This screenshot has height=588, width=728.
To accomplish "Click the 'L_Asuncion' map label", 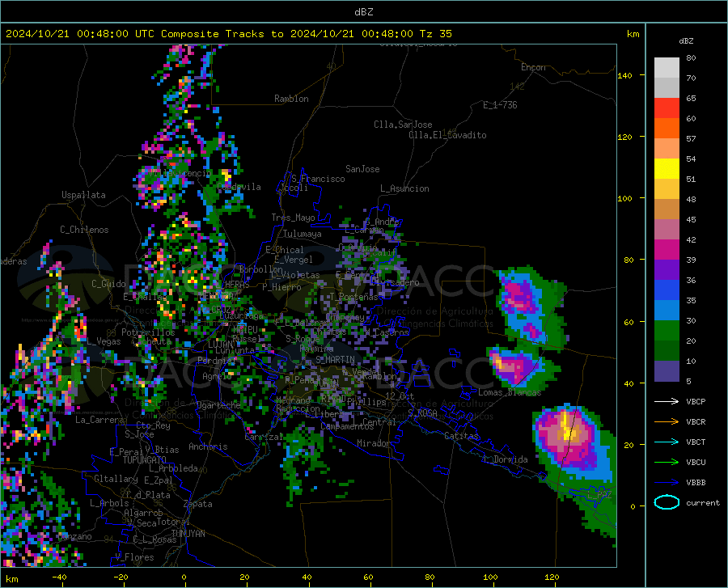I will [x=404, y=188].
